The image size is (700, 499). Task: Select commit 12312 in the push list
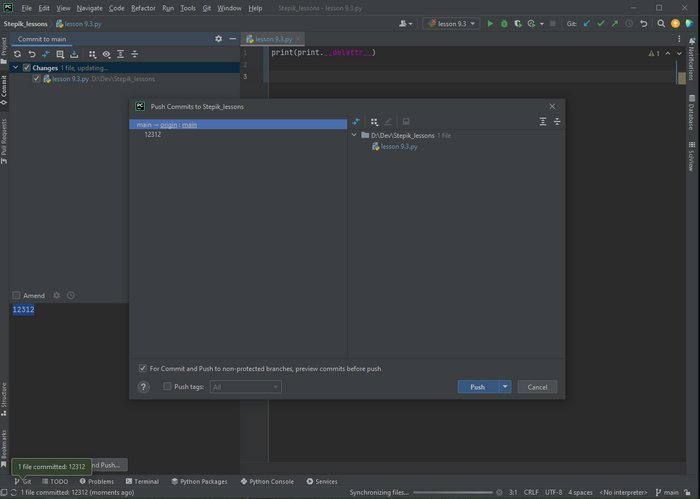152,135
